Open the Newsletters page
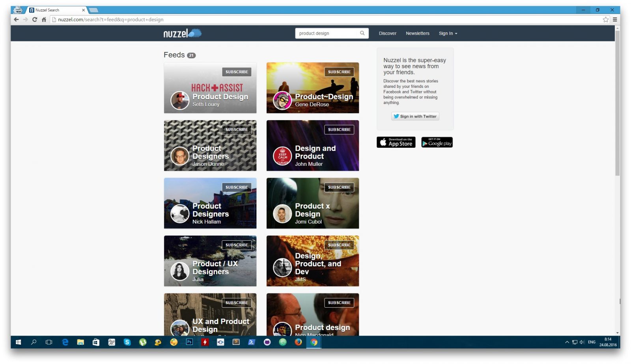 coord(417,33)
